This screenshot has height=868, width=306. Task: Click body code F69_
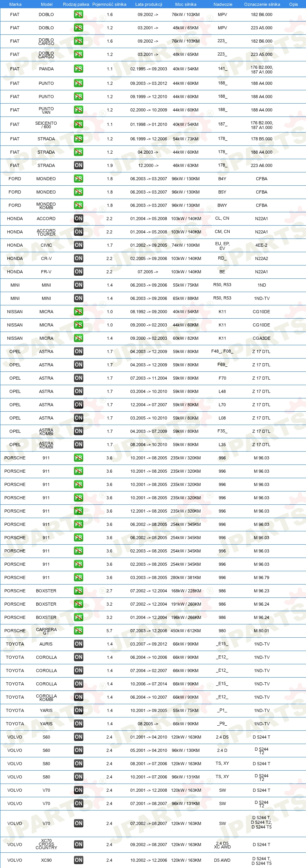pos(222,365)
